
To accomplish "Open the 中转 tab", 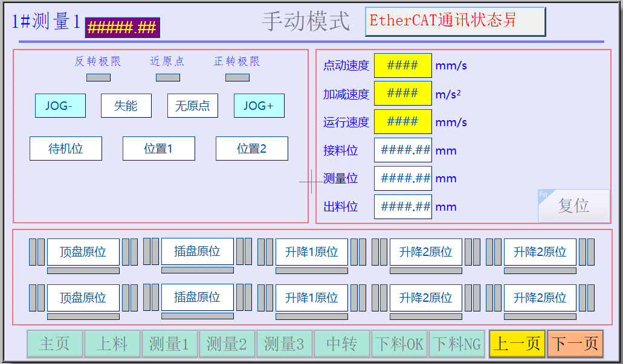I will click(x=341, y=344).
